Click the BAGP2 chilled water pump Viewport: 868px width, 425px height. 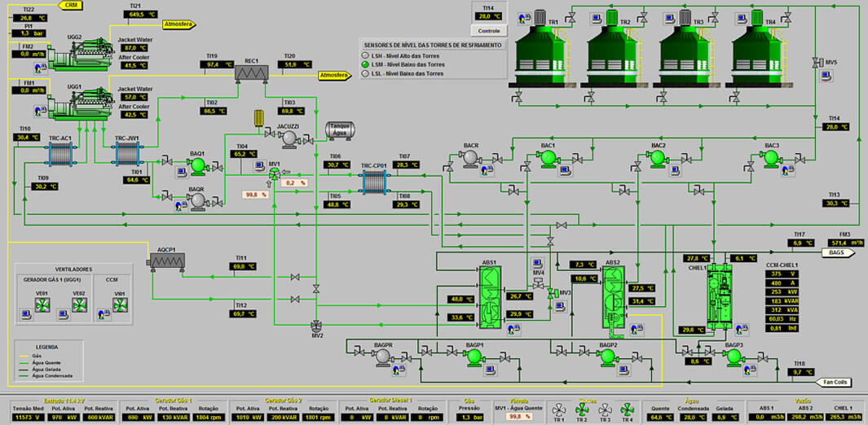608,357
